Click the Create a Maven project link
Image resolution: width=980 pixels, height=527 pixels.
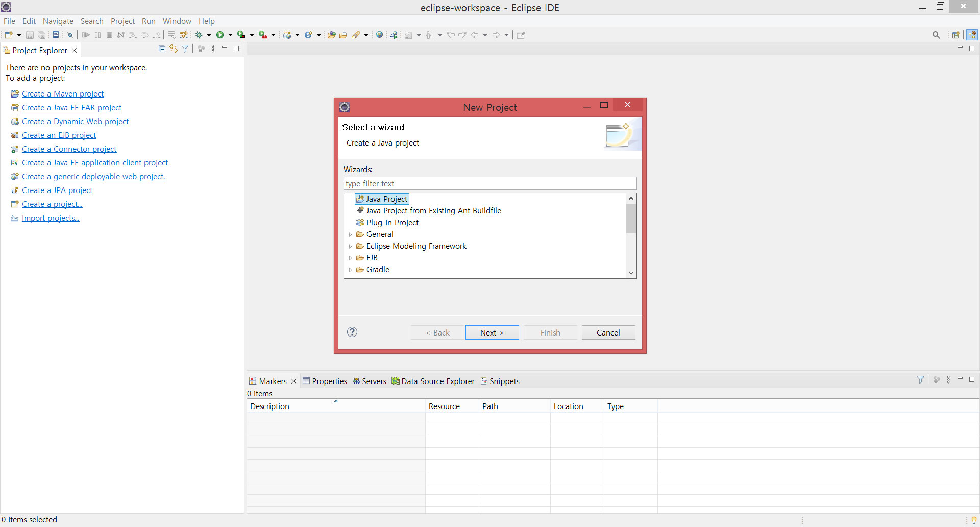click(63, 94)
